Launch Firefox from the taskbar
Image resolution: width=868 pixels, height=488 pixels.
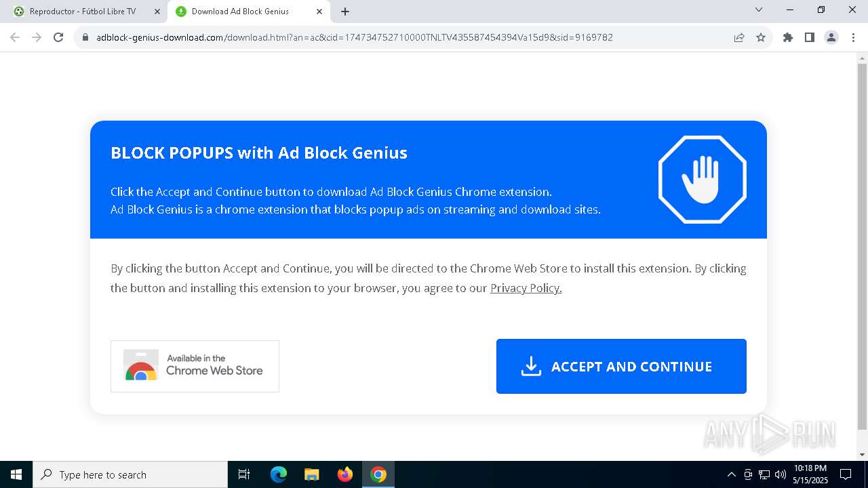(x=345, y=474)
